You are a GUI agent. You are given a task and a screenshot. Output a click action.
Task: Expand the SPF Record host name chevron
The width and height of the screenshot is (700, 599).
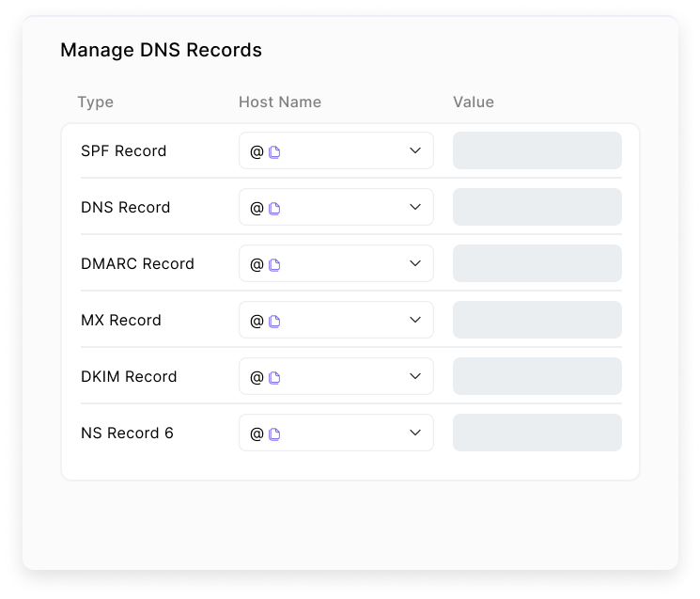tap(415, 150)
